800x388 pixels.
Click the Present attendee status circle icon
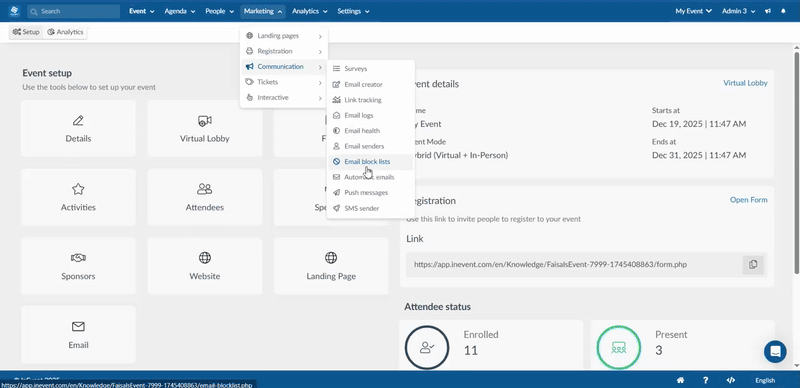click(x=619, y=348)
